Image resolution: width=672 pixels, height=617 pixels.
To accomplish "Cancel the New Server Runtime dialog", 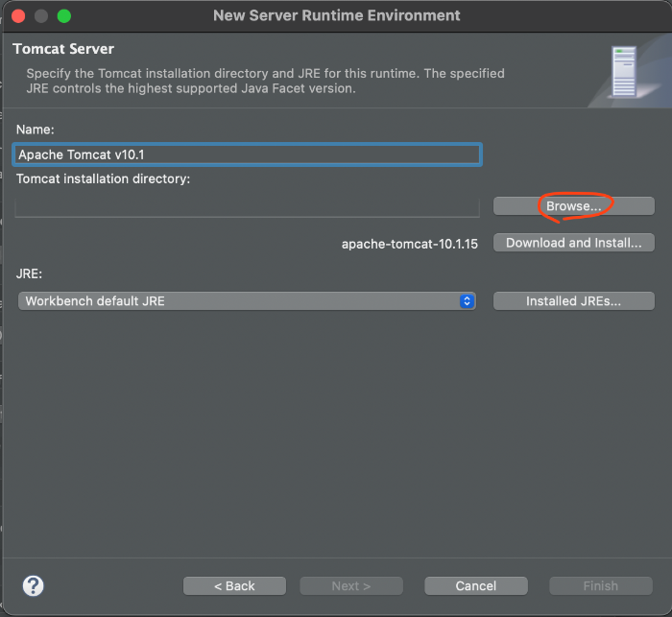I will coord(476,585).
